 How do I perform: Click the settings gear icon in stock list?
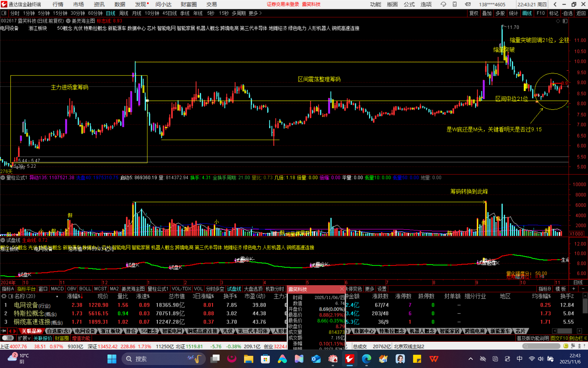pyautogui.click(x=4, y=296)
